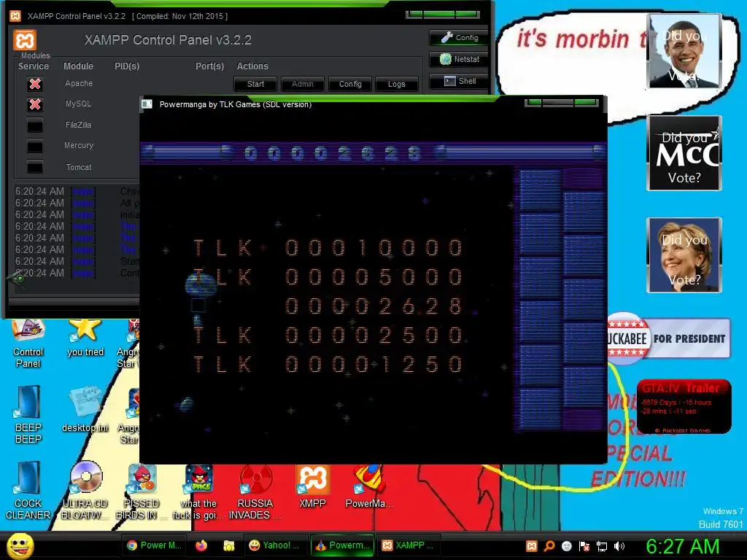747x560 pixels.
Task: Open Apache Admin page
Action: (303, 84)
